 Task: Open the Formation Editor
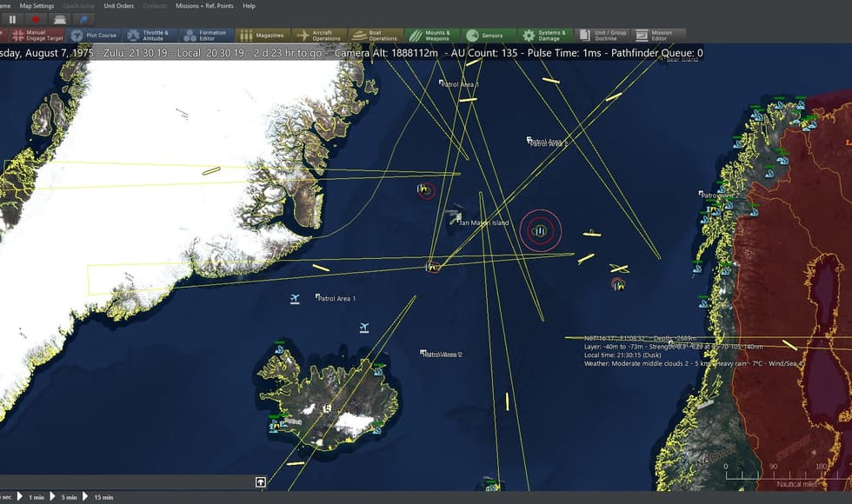click(207, 36)
